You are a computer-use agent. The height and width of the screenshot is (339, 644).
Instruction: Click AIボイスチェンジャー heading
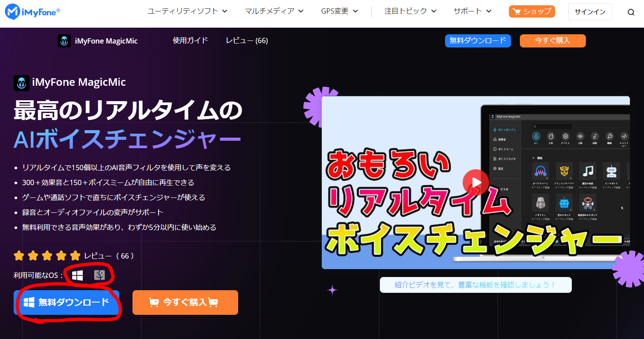(x=127, y=140)
